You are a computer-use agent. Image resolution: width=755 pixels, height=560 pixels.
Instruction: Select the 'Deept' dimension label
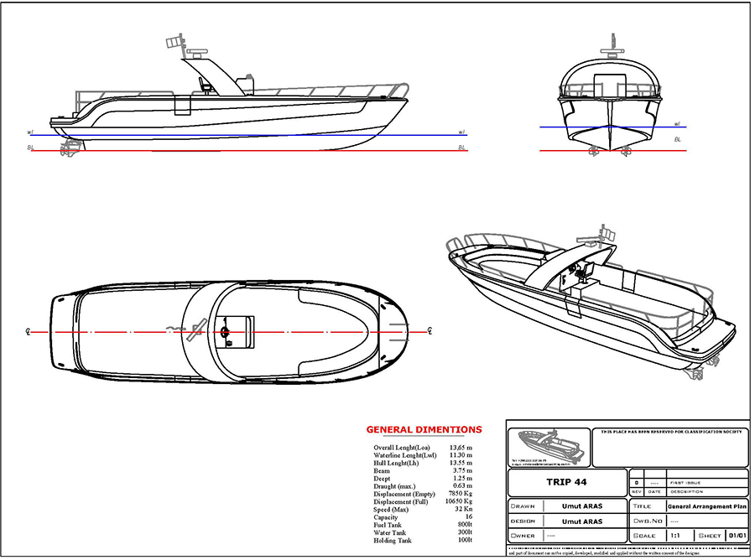click(383, 478)
